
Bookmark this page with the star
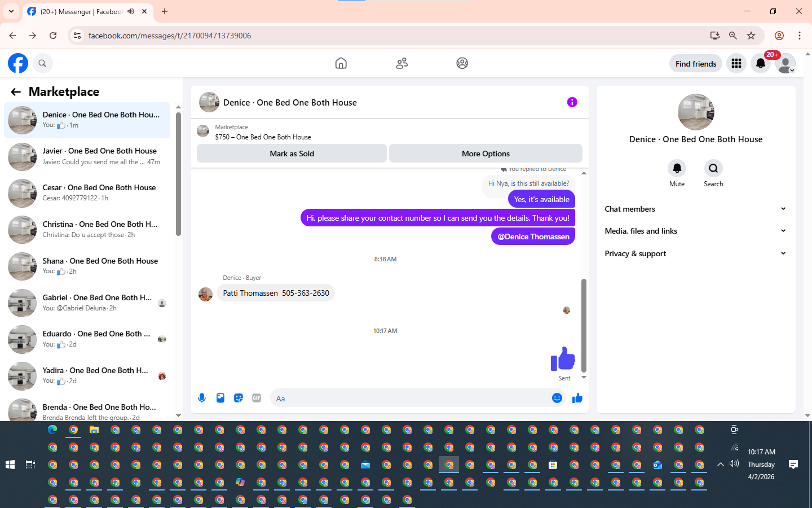(751, 36)
